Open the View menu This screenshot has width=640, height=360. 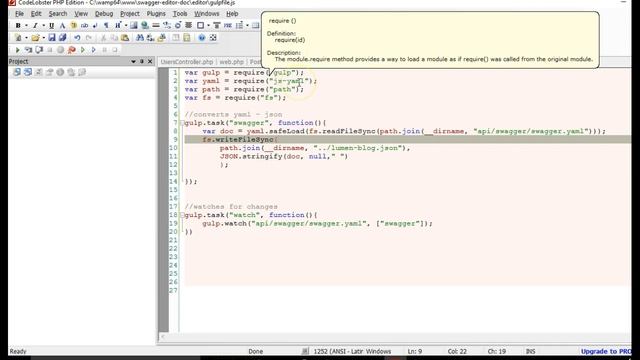pyautogui.click(x=81, y=14)
